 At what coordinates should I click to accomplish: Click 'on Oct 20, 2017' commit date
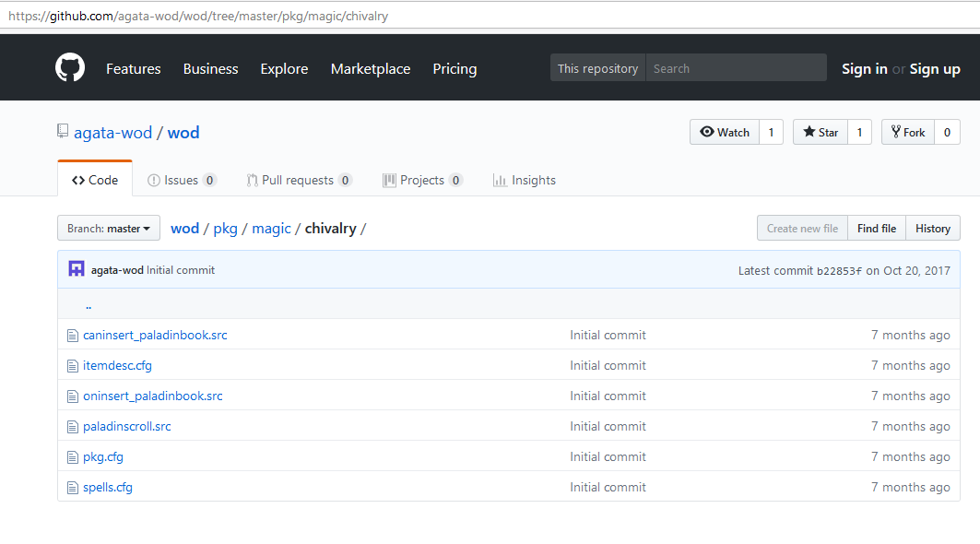908,271
